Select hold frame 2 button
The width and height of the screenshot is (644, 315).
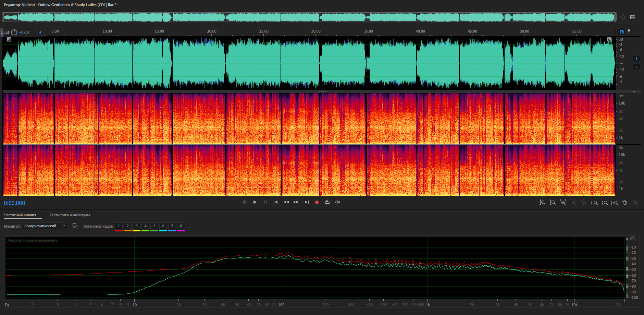point(127,226)
